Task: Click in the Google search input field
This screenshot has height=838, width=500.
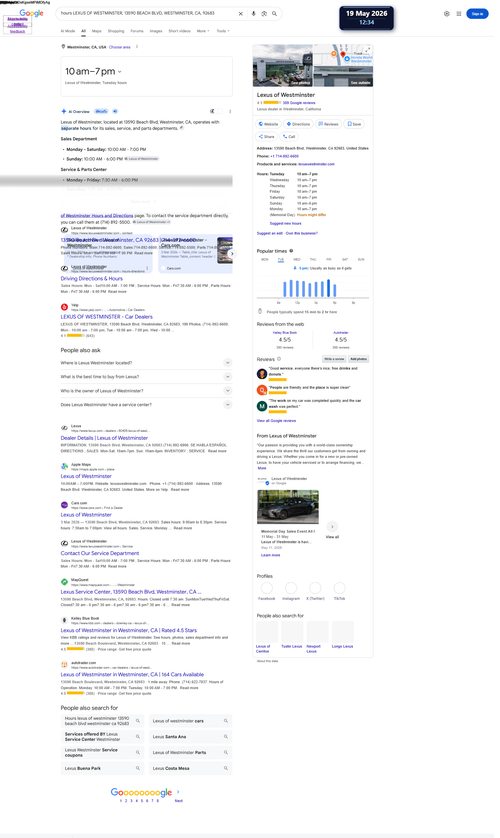Action: pos(147,13)
